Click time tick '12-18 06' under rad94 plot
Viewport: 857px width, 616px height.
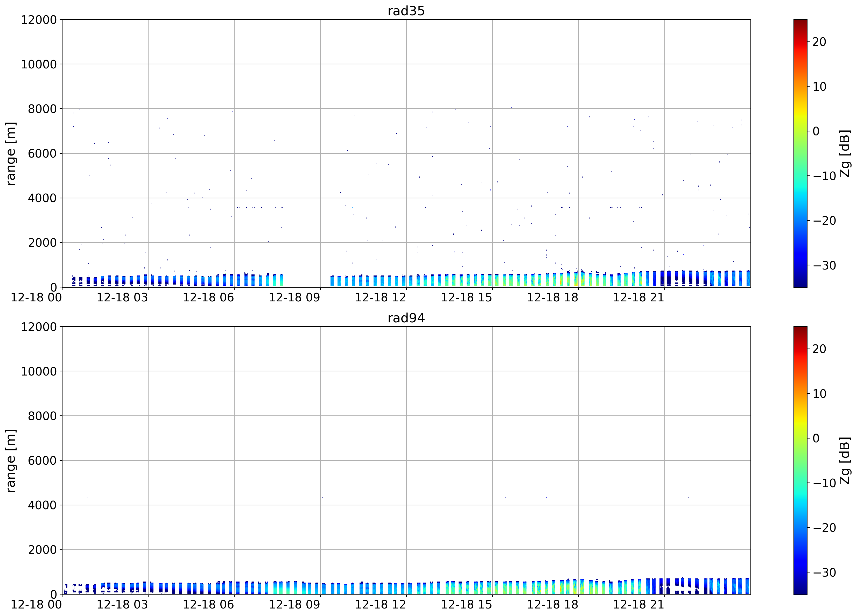(209, 605)
